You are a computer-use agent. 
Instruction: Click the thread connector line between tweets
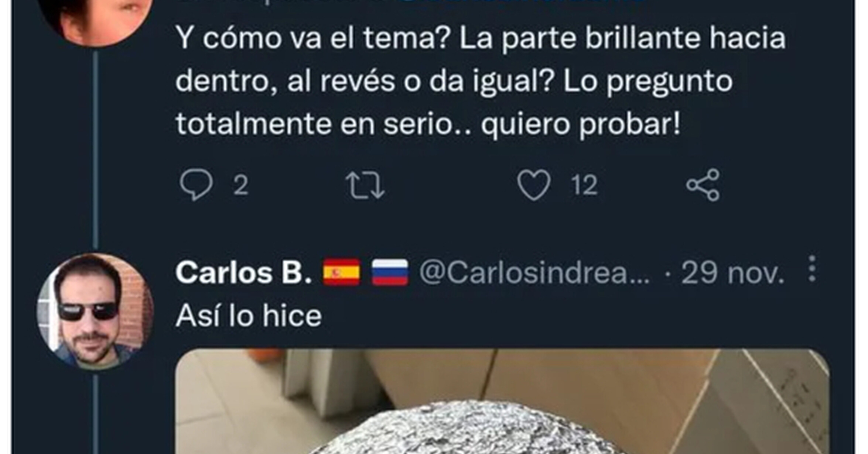(95, 149)
